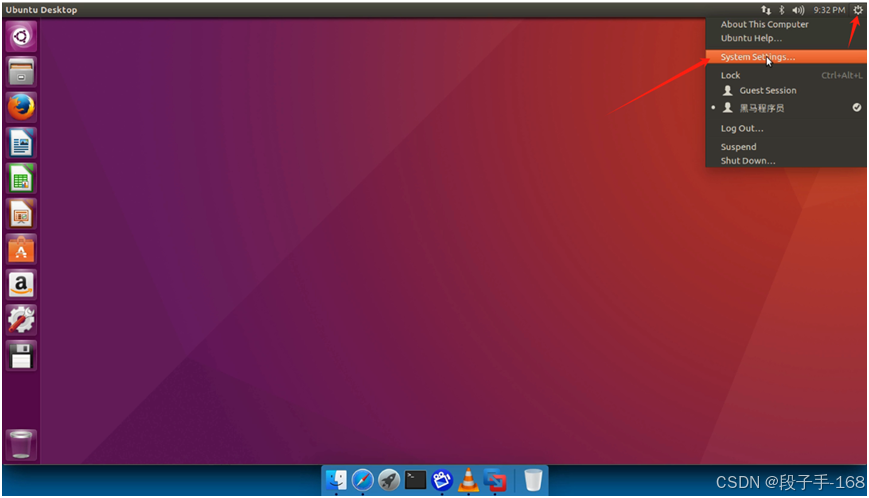Viewport: 869px width, 498px height.
Task: Select About This Computer menu entry
Action: (764, 24)
